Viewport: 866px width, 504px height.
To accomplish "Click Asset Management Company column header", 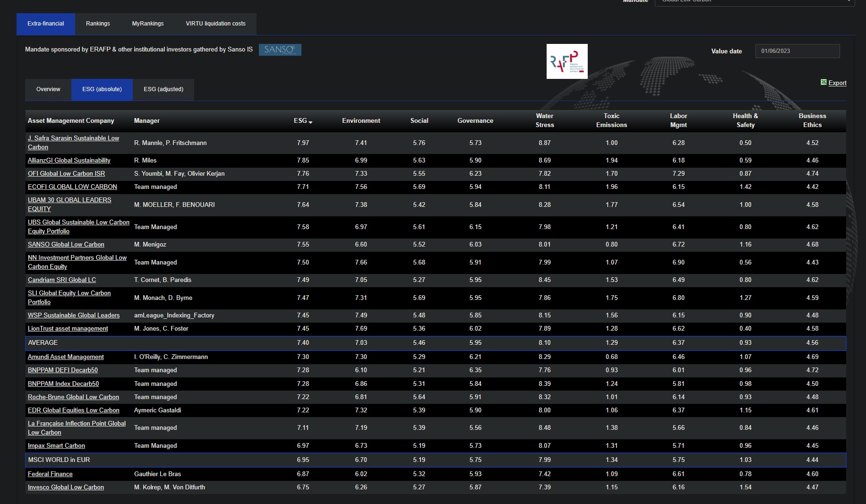I will point(71,121).
